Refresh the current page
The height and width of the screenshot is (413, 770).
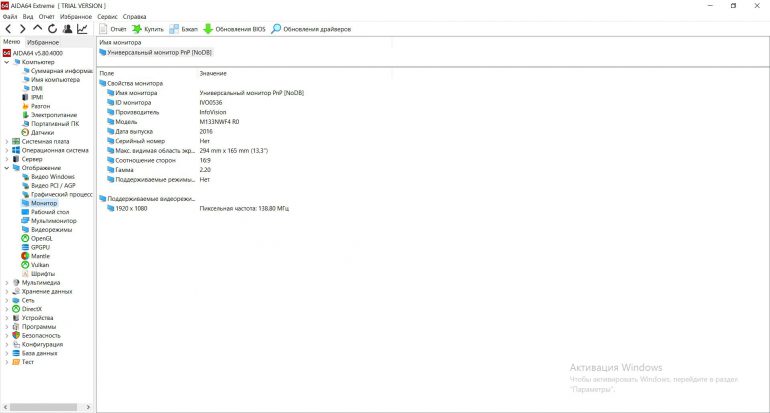point(52,29)
